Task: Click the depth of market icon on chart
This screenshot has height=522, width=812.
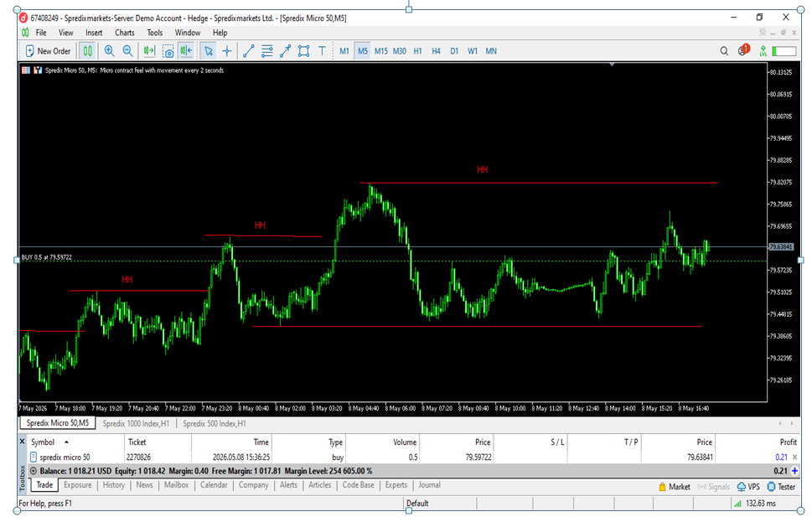Action: point(37,70)
